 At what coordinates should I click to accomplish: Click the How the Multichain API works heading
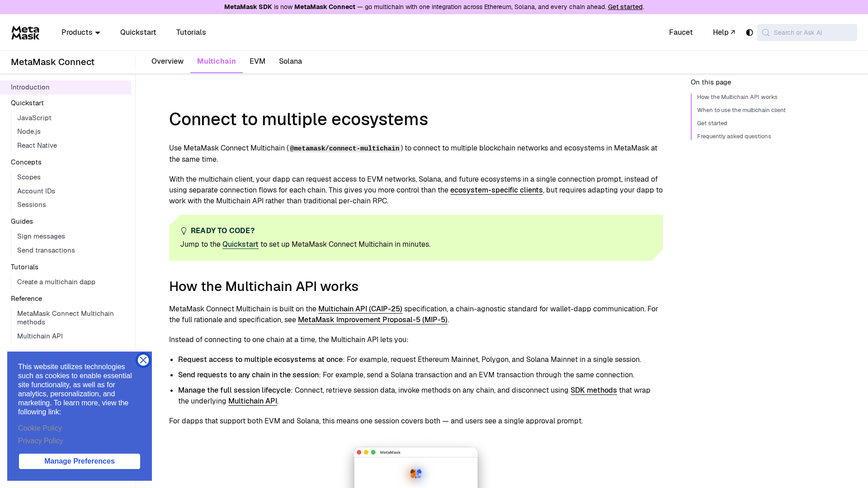[x=264, y=286]
